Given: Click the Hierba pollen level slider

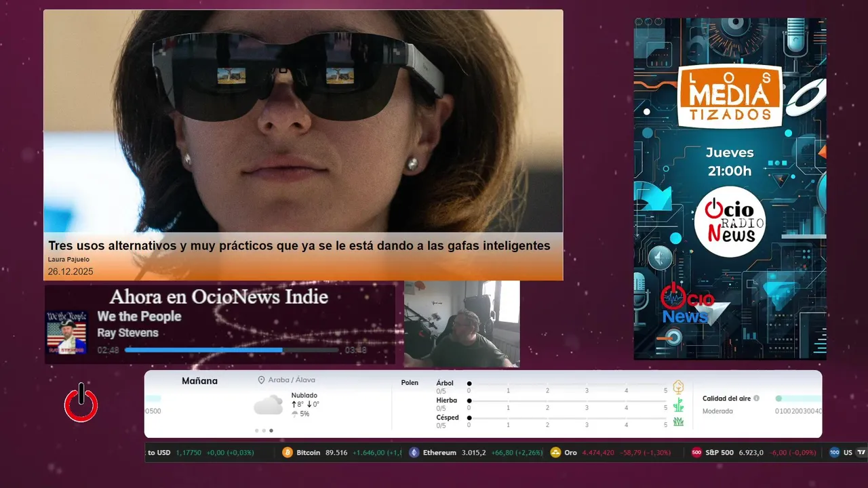Looking at the screenshot, I should [568, 401].
